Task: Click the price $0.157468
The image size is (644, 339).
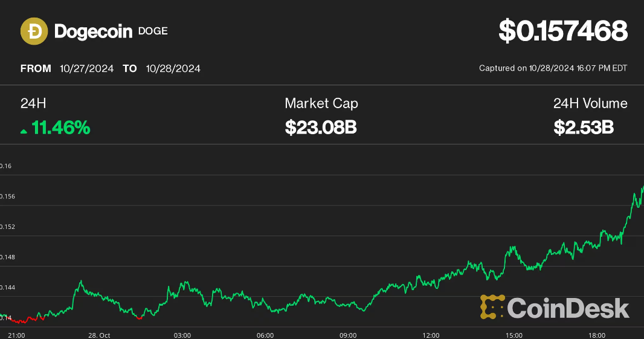Action: [x=563, y=31]
